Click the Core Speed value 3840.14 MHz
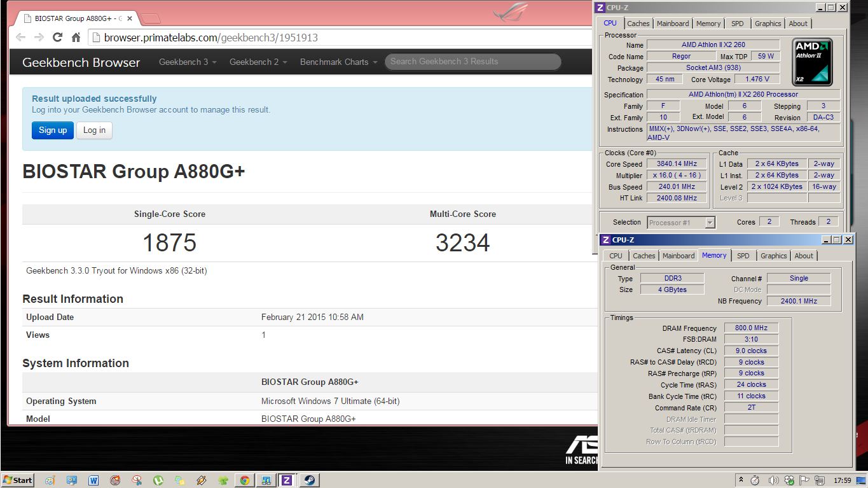Screen dimensions: 868x488 677,164
